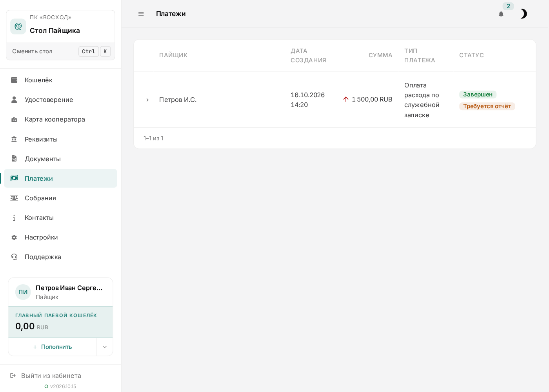Select the Платежи menu item
This screenshot has width=549, height=392.
(61, 178)
